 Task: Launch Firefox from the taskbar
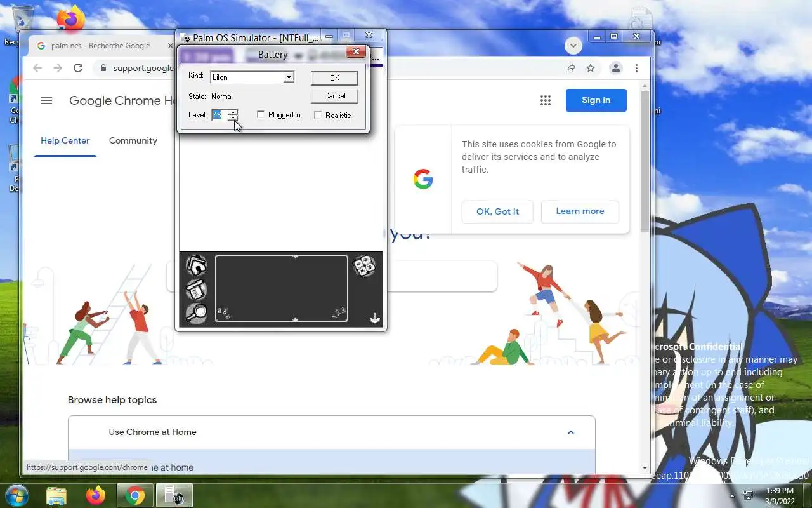tap(96, 495)
